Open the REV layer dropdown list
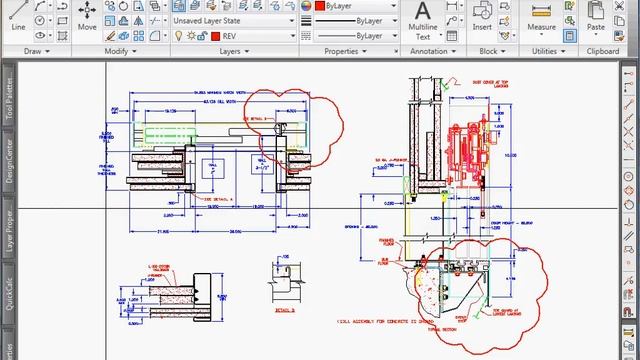The image size is (640, 360). [x=292, y=36]
